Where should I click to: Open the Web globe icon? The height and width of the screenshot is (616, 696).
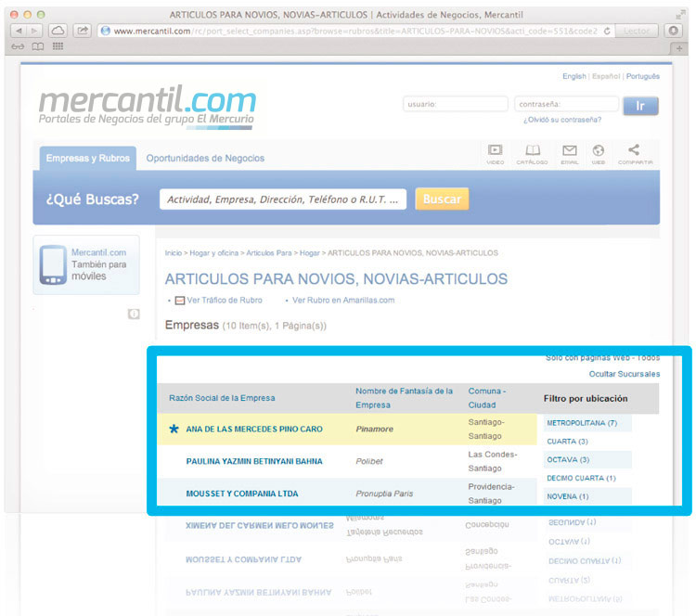599,151
